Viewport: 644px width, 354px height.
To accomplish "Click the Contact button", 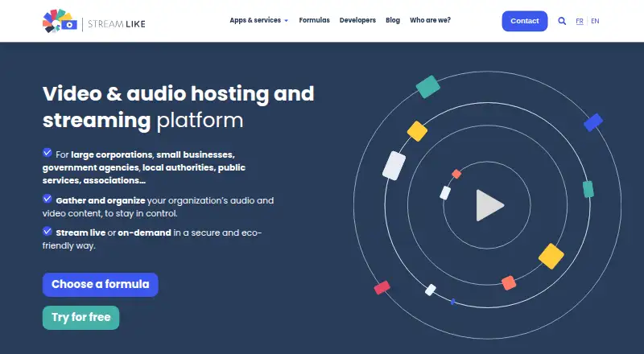I will (525, 21).
